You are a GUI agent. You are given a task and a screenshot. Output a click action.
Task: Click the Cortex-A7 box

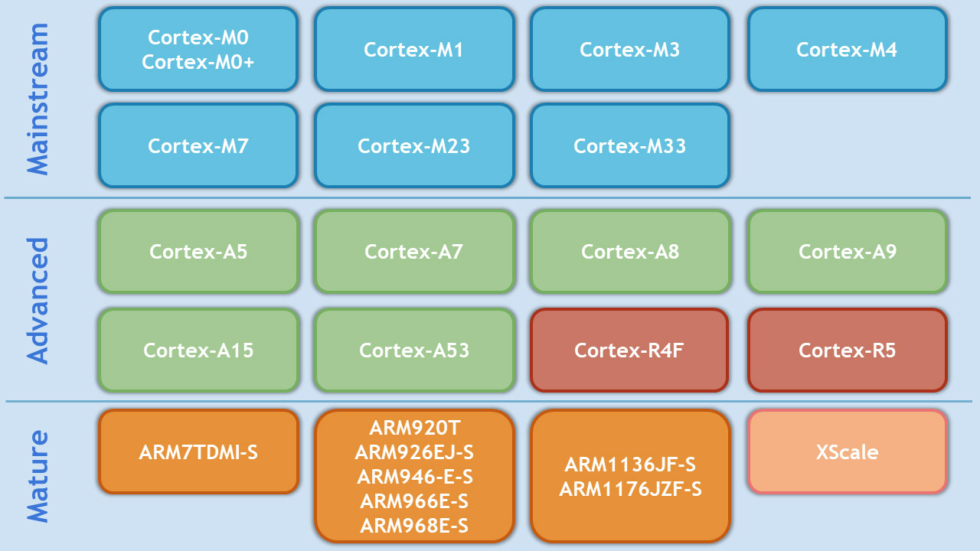tap(414, 251)
